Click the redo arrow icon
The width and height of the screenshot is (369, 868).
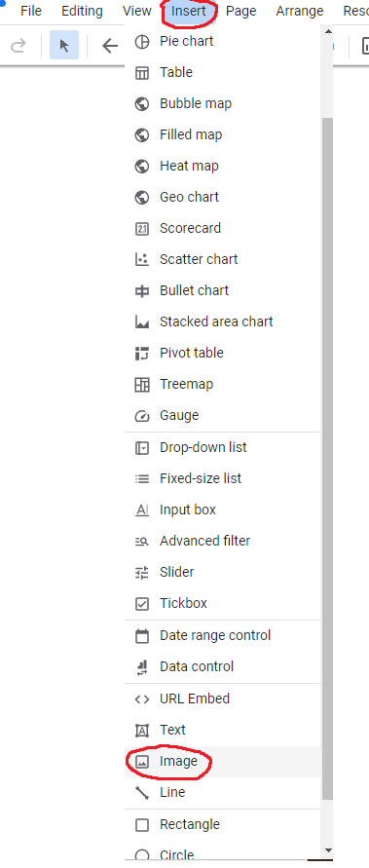click(18, 46)
